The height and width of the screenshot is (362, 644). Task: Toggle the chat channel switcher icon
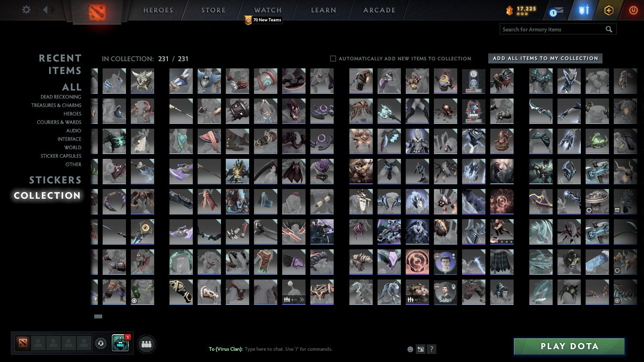pyautogui.click(x=421, y=349)
